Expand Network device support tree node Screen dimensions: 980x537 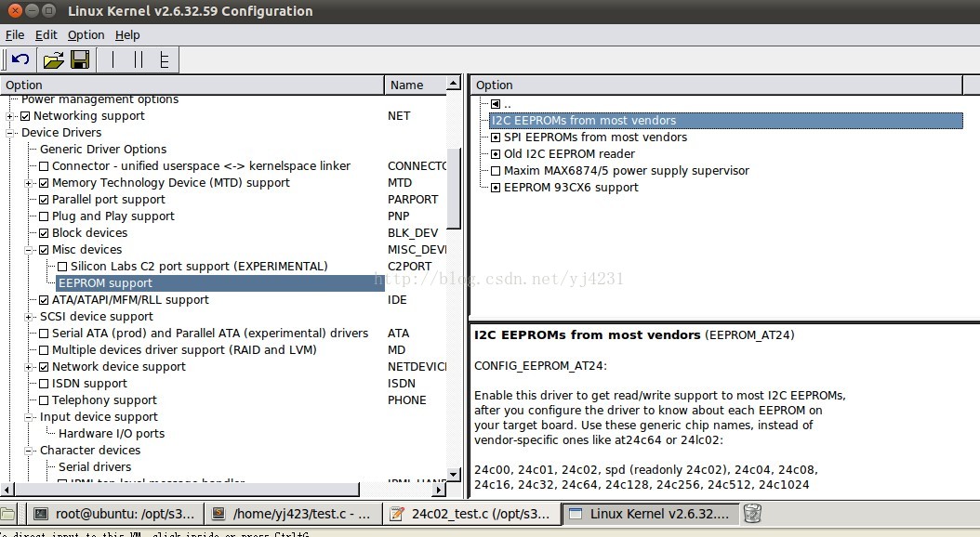coord(28,367)
